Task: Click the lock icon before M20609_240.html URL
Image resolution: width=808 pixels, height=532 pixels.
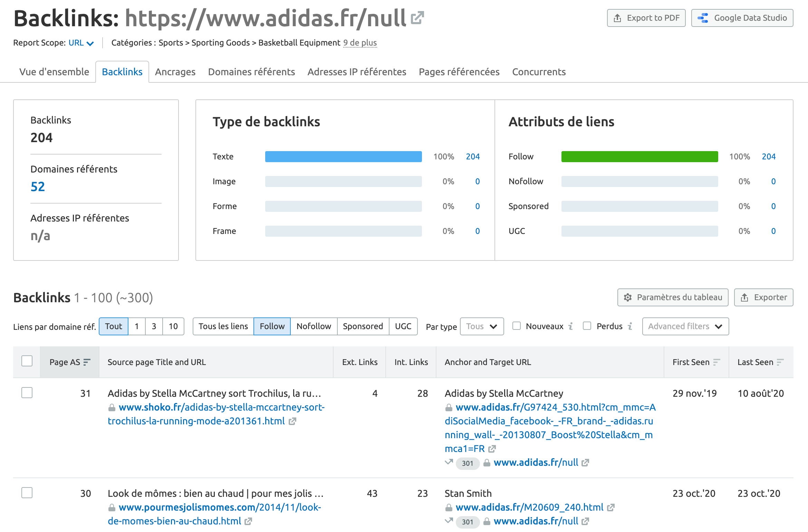Action: tap(449, 508)
